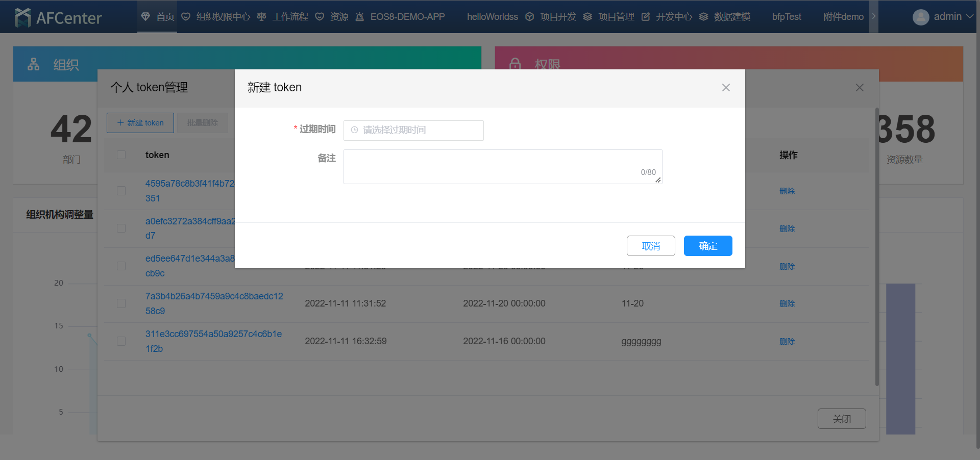The image size is (980, 460).
Task: Click the lock icon in the 权限 card
Action: coord(515,64)
